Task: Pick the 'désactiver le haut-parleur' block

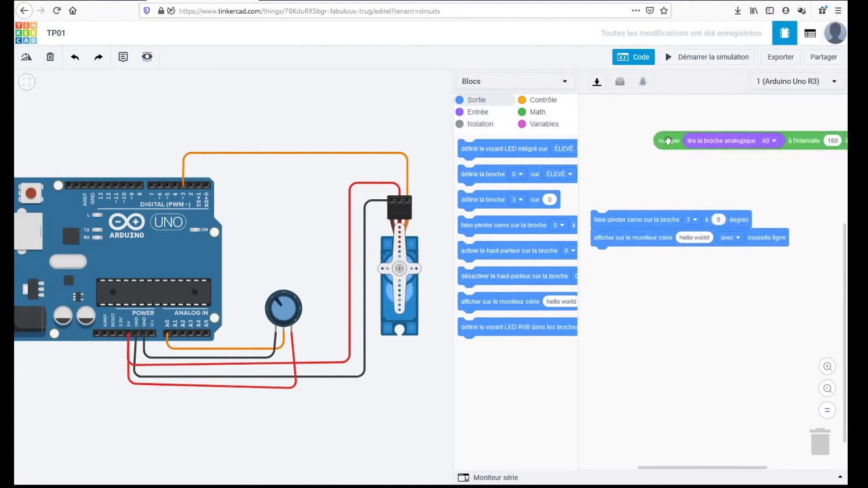Action: (517, 277)
